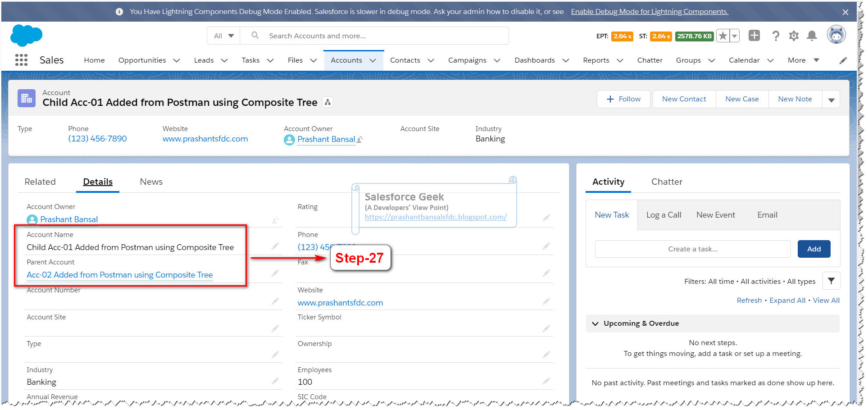The width and height of the screenshot is (868, 410).
Task: Click the New Note button
Action: point(795,99)
